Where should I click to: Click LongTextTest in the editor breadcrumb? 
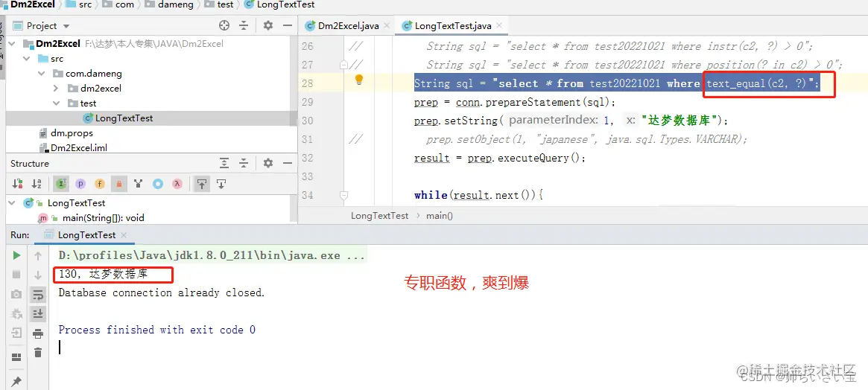[x=379, y=216]
